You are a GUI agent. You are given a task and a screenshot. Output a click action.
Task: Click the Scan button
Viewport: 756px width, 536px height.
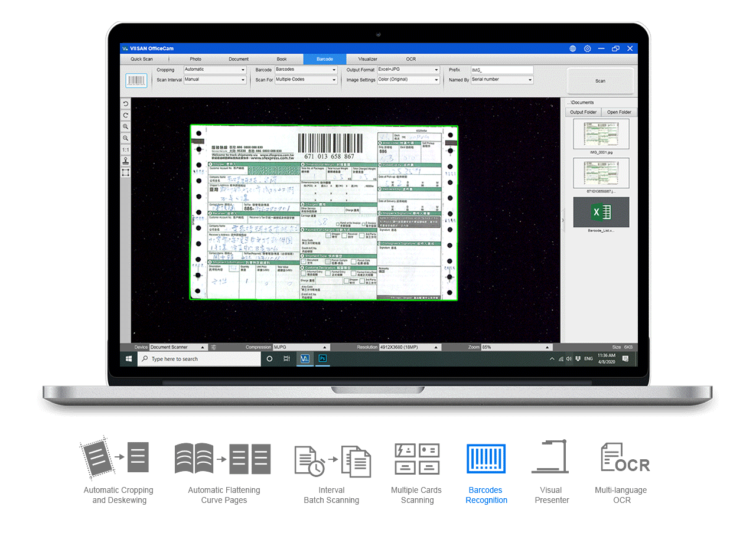click(x=600, y=81)
